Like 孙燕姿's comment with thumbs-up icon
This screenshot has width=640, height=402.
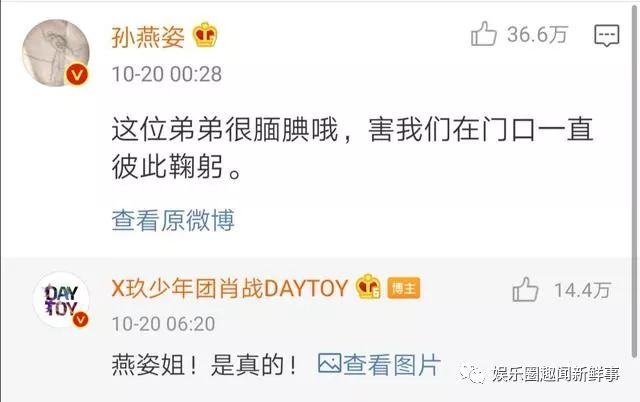click(484, 34)
